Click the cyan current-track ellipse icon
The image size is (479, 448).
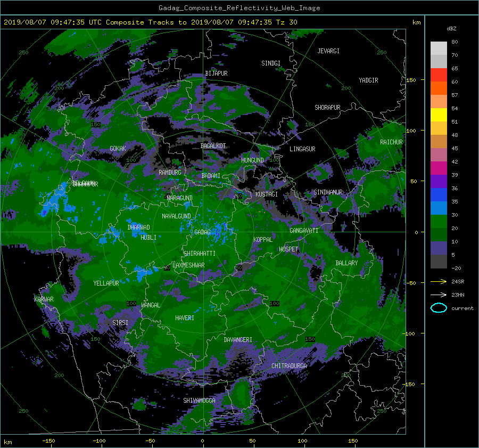coord(439,308)
